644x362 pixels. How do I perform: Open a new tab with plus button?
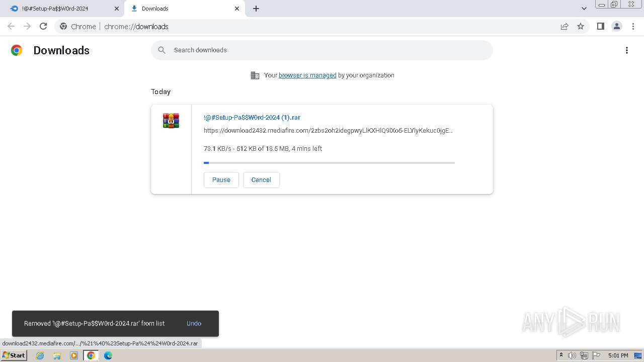click(256, 9)
